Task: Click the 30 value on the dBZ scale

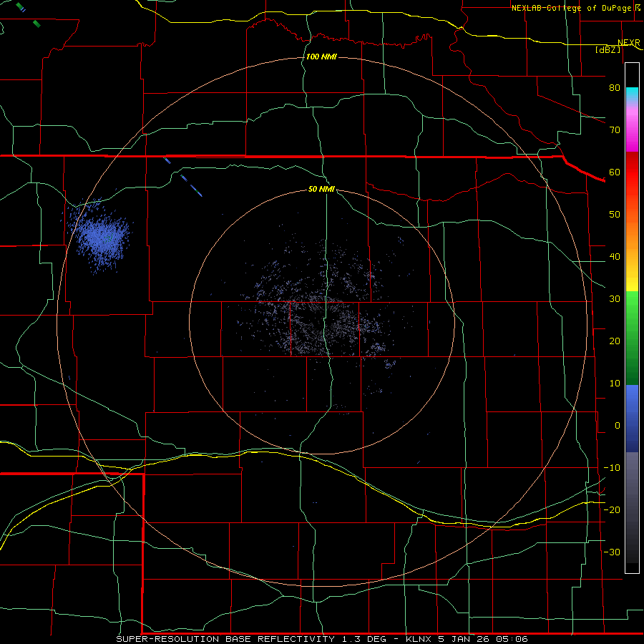Action: (615, 298)
